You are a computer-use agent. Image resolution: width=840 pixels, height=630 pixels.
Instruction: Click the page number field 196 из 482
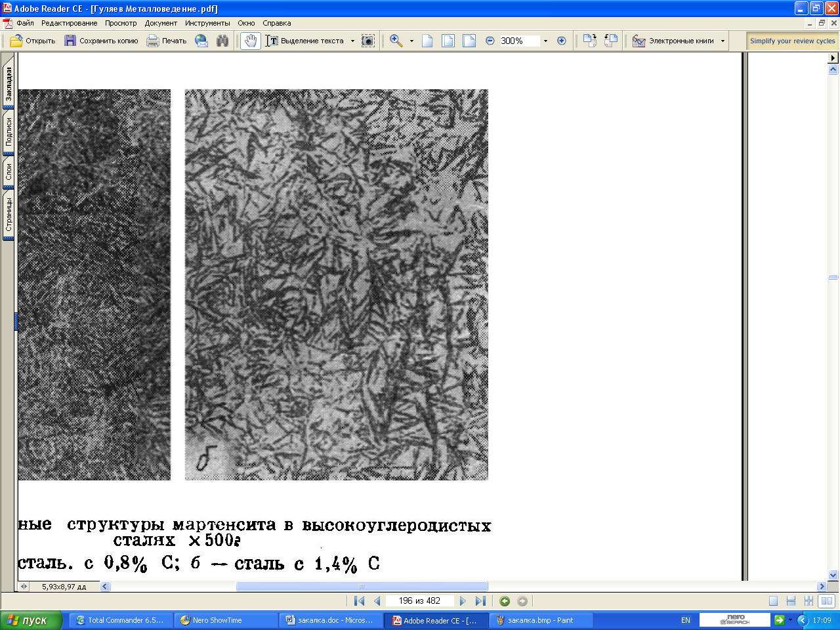tap(420, 600)
